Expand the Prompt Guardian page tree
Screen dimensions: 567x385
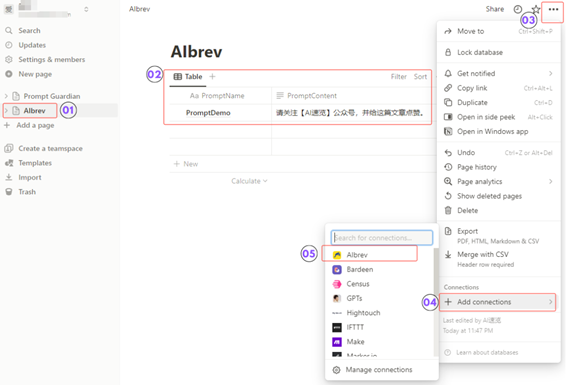[6, 96]
